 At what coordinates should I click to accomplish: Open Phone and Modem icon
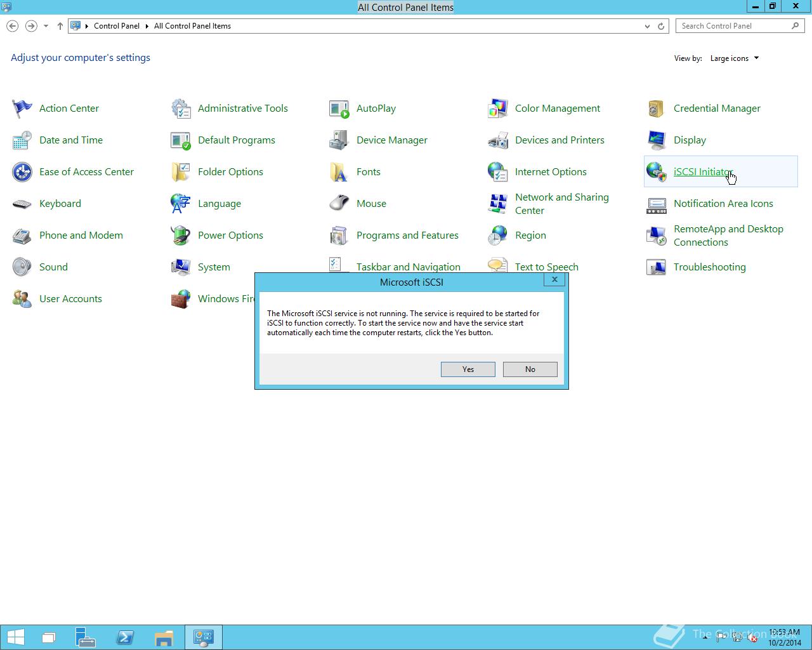(22, 235)
